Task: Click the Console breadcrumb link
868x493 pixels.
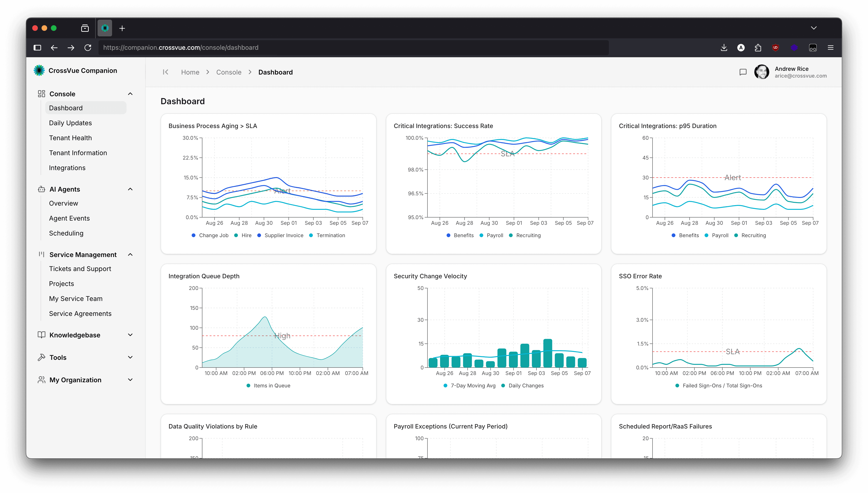Action: (229, 72)
